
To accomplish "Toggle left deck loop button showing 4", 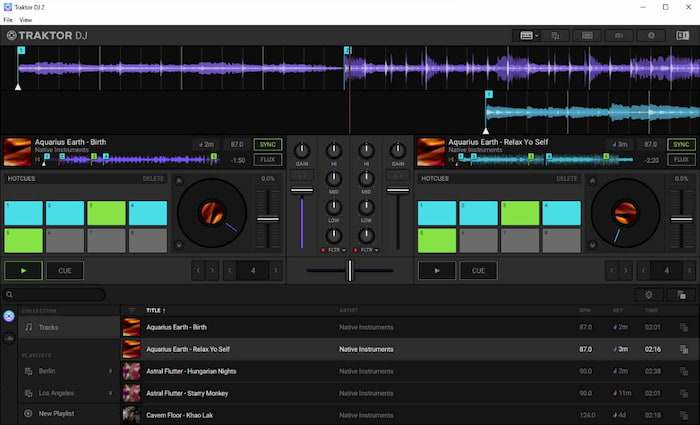I will [x=253, y=271].
